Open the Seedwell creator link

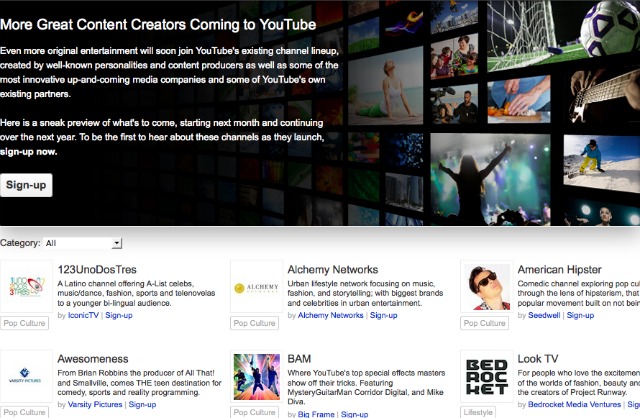[544, 315]
